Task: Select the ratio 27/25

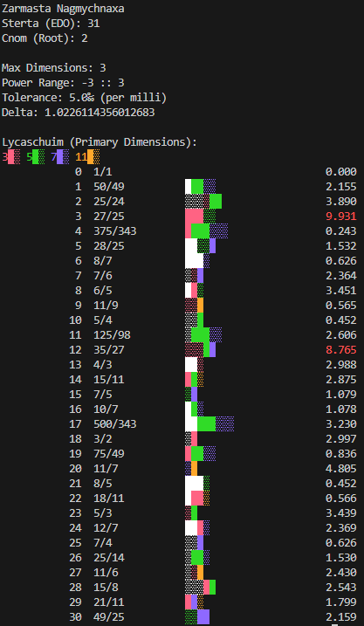Action: [x=109, y=217]
